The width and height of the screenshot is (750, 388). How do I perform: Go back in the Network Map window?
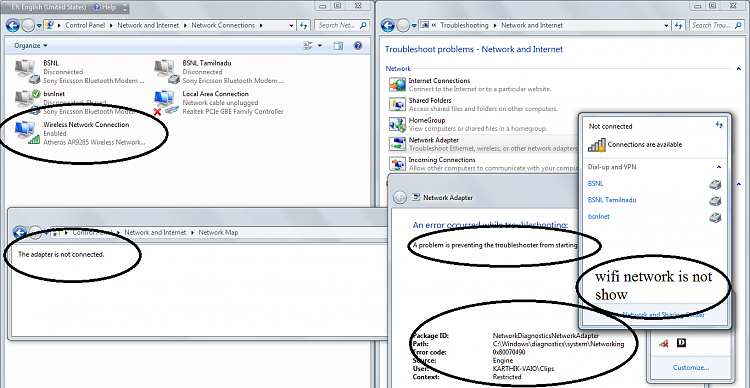tap(20, 233)
